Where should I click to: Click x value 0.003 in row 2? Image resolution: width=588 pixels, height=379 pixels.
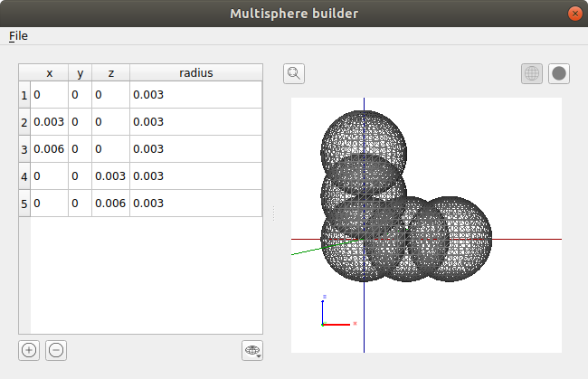(50, 122)
